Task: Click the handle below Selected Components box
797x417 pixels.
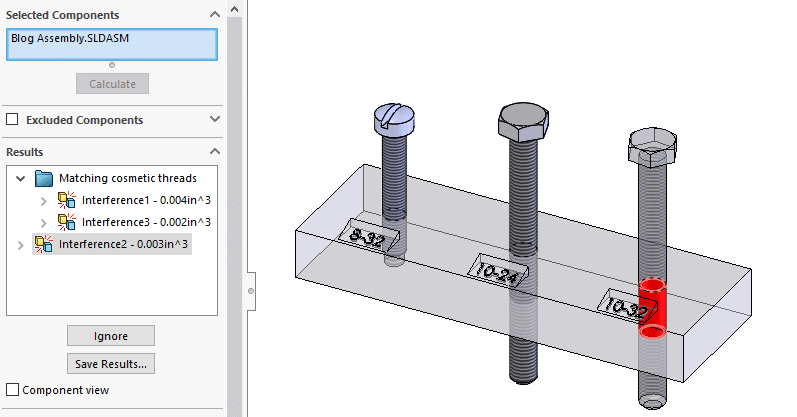Action: click(x=112, y=65)
